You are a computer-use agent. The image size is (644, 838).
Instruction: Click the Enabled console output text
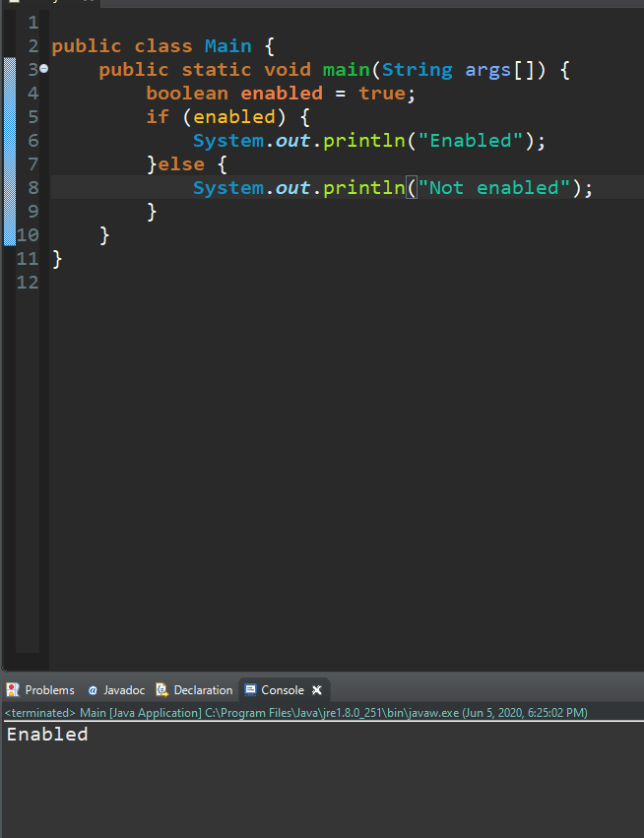coord(47,735)
